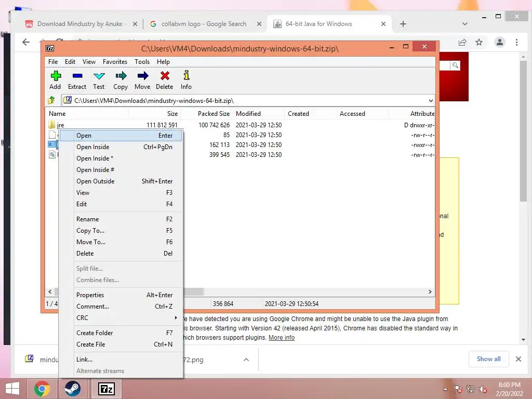The height and width of the screenshot is (399, 532).
Task: Follow the More info link
Action: (282, 338)
